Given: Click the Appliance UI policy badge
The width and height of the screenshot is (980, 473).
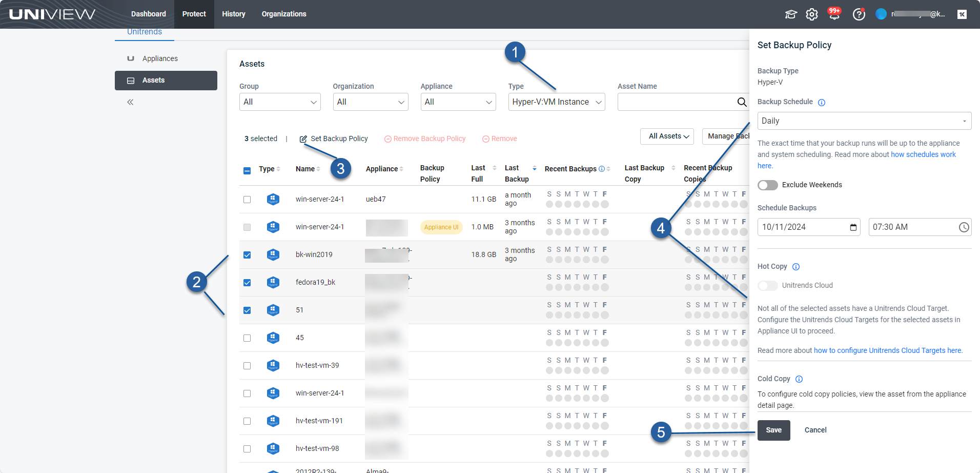Looking at the screenshot, I should pos(441,227).
